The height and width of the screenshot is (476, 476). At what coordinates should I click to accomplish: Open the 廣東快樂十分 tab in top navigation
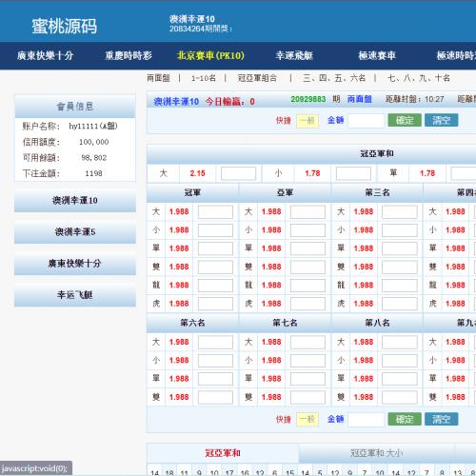45,55
